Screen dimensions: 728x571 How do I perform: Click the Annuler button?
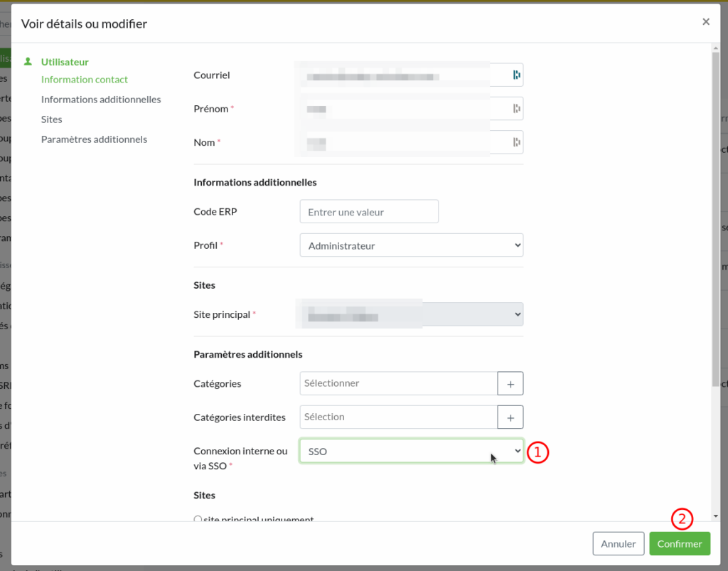click(x=619, y=544)
